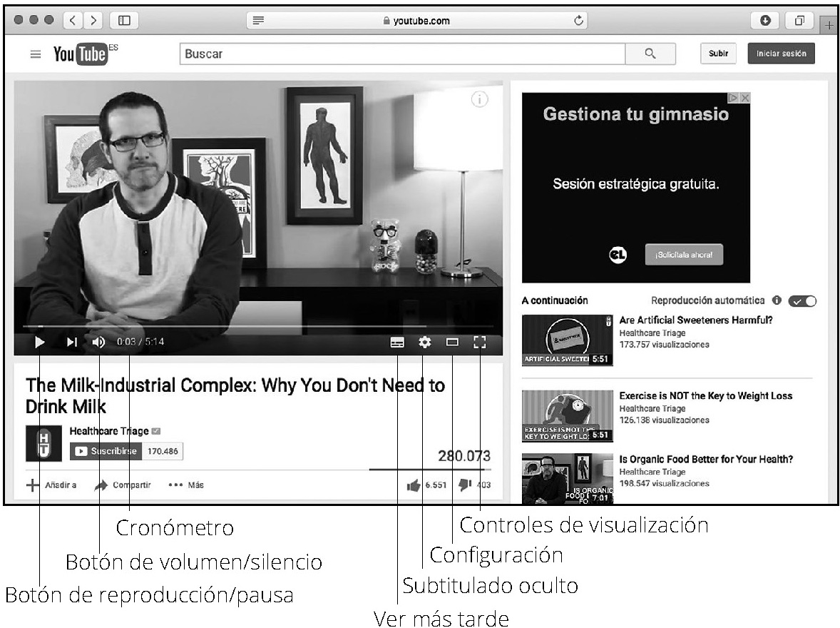This screenshot has width=840, height=628.
Task: Open the player settings gear
Action: [425, 343]
